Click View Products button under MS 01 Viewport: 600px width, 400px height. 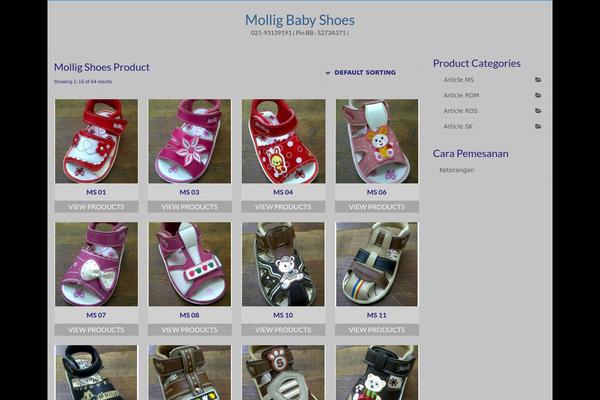96,207
